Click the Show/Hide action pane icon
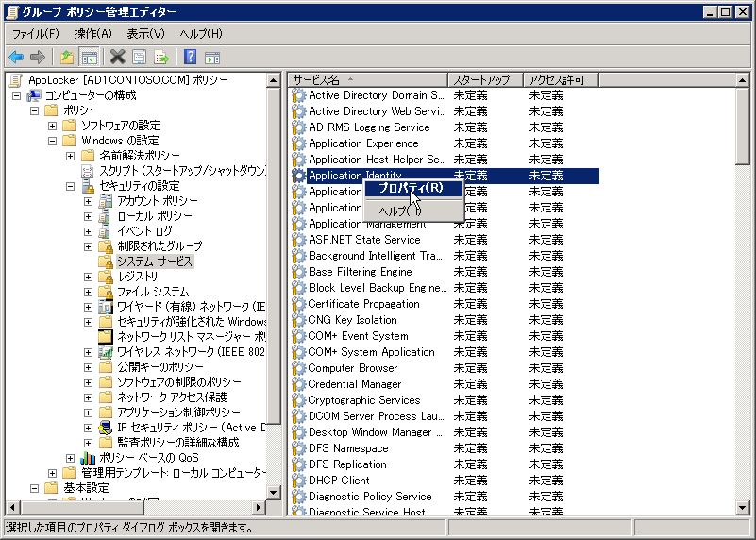The width and height of the screenshot is (756, 540). [x=212, y=58]
